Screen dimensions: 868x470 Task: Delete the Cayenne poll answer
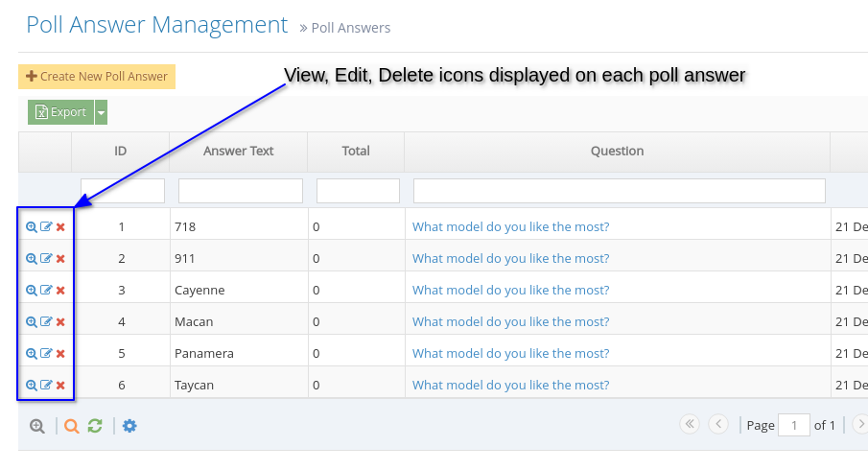(x=60, y=290)
